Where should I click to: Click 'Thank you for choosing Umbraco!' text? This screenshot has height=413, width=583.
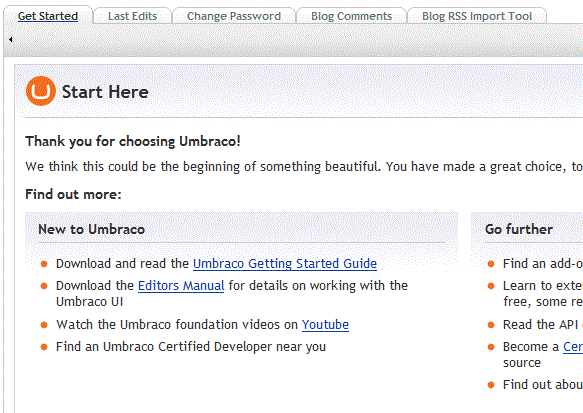click(x=133, y=141)
